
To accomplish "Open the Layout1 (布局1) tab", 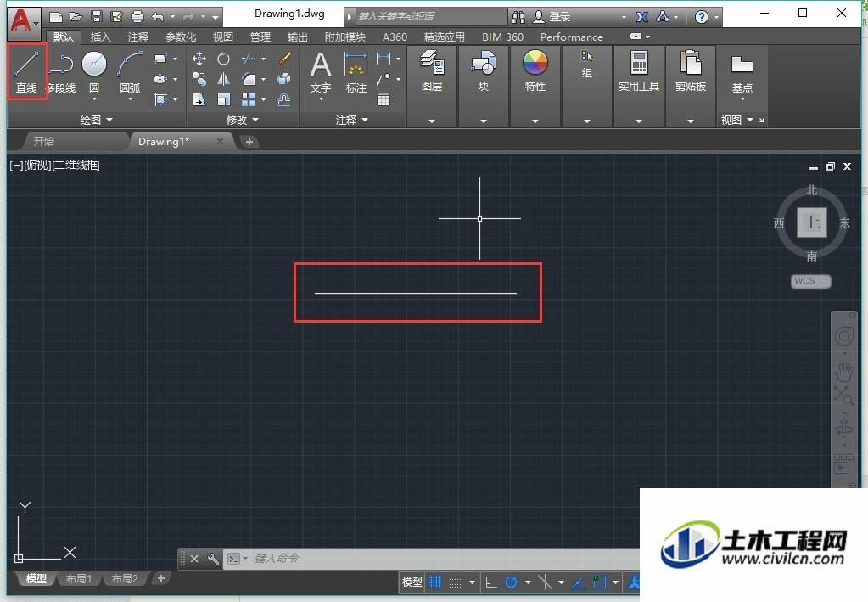I will click(78, 579).
